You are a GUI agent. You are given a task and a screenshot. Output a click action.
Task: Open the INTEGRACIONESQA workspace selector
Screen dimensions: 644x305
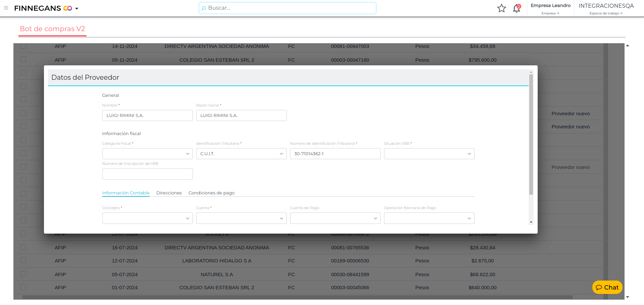tap(606, 9)
